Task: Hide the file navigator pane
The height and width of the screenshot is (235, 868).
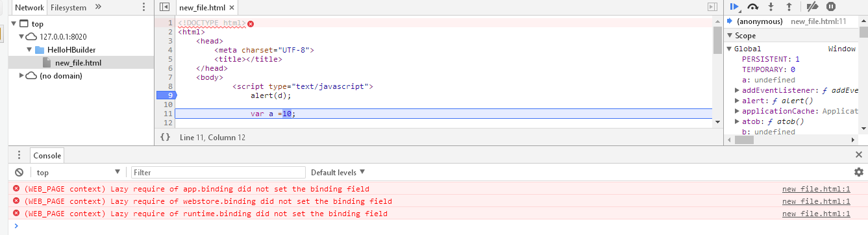Action: pos(164,7)
